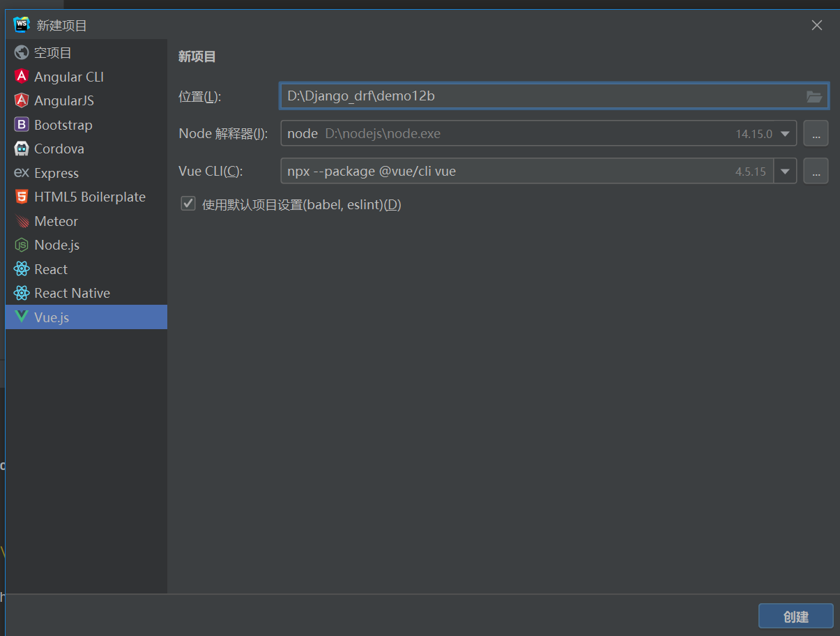840x636 pixels.
Task: Click the Bootstrap B icon
Action: tap(22, 125)
